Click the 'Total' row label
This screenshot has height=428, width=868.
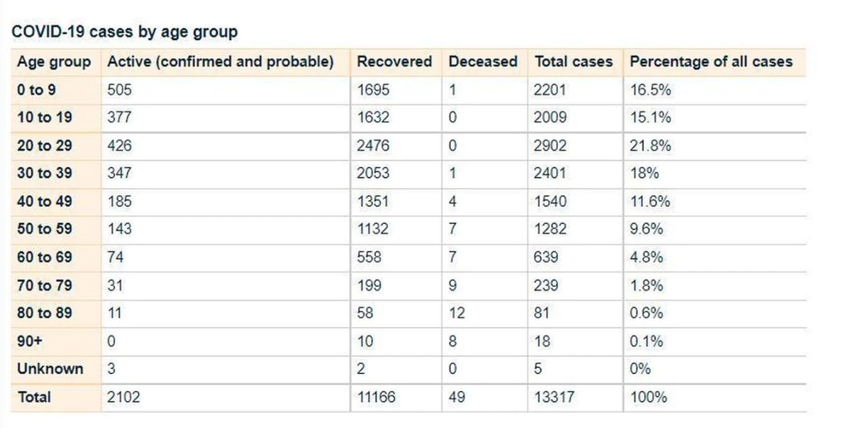34,397
